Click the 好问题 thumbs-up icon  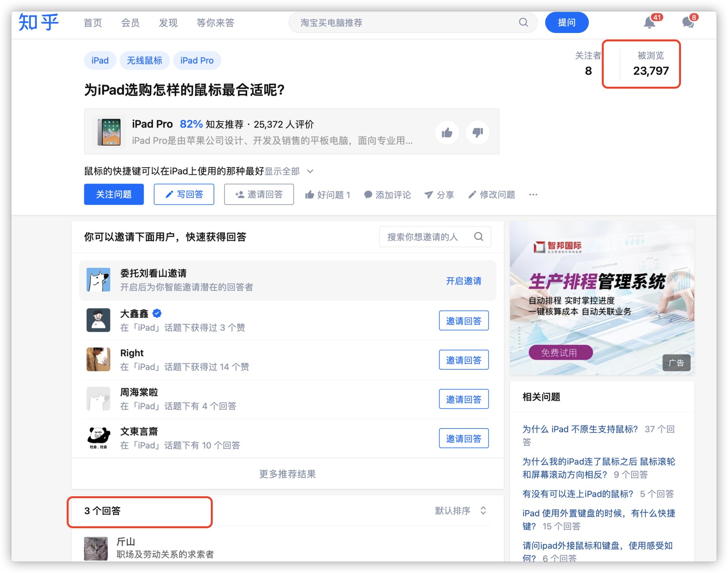(x=309, y=195)
